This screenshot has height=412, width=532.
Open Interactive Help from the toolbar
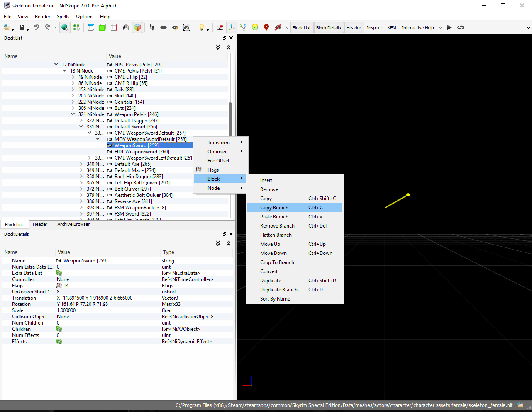coord(417,28)
